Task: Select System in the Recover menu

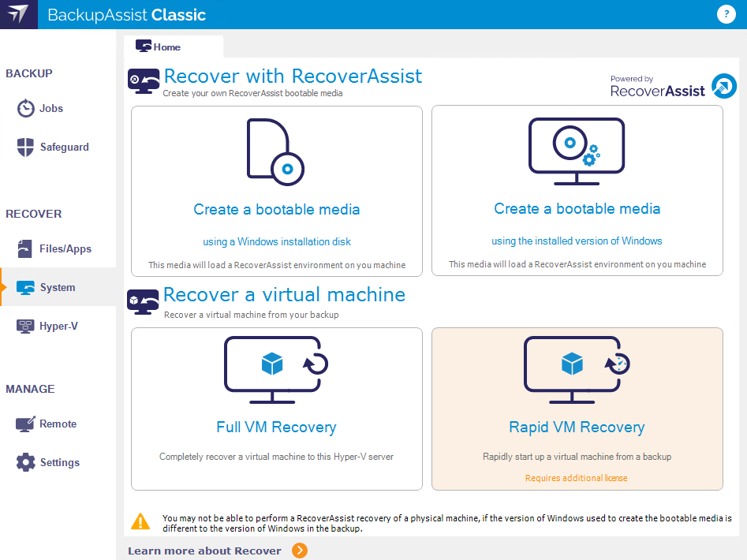Action: (x=58, y=288)
